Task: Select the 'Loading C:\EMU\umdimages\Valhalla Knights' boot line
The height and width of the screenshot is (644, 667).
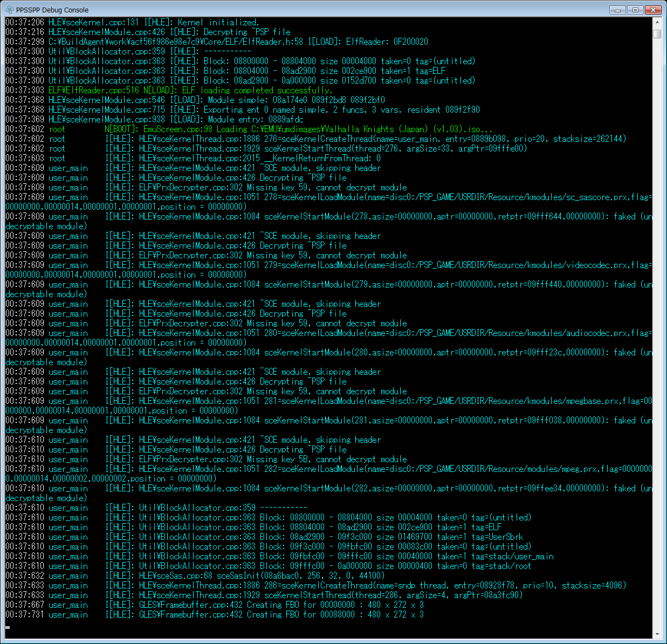Action: coord(249,129)
